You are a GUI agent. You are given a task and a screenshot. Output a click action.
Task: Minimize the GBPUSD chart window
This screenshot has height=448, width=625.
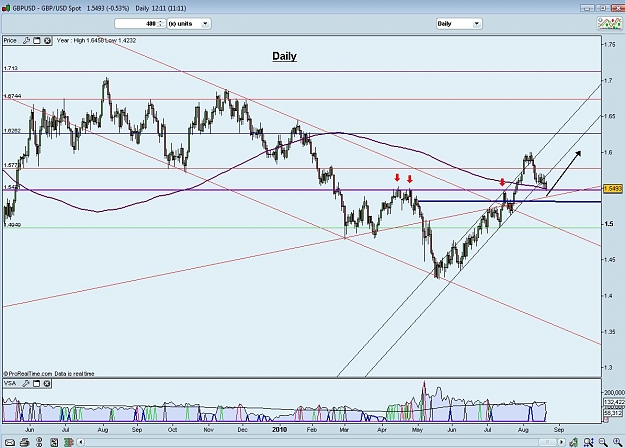[x=588, y=8]
